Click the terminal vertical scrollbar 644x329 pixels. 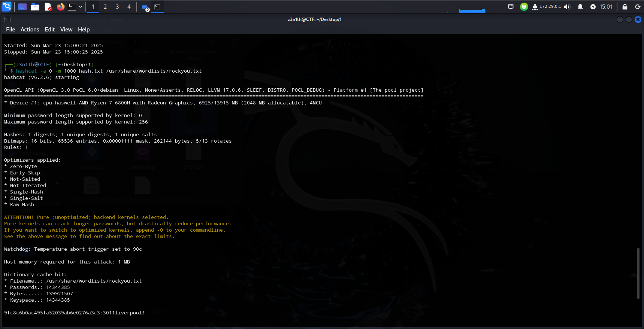click(638, 273)
